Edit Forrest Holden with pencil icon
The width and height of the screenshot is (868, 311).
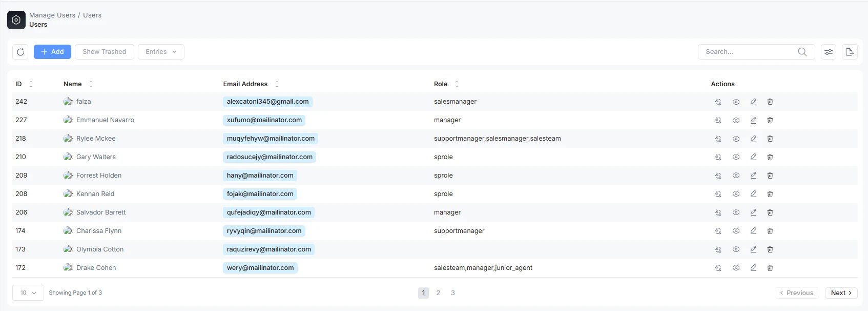[753, 176]
